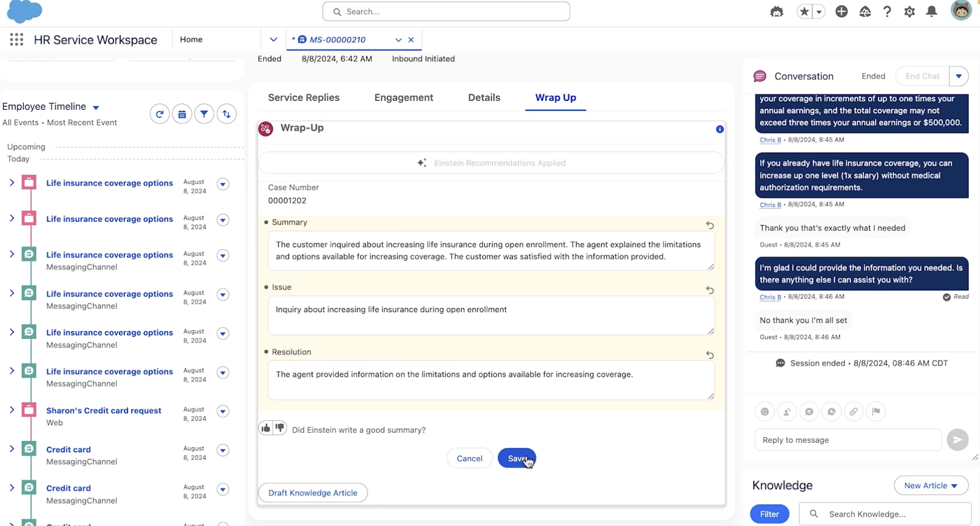Give thumbs down to Einstein summary
The height and width of the screenshot is (526, 980).
pyautogui.click(x=280, y=428)
